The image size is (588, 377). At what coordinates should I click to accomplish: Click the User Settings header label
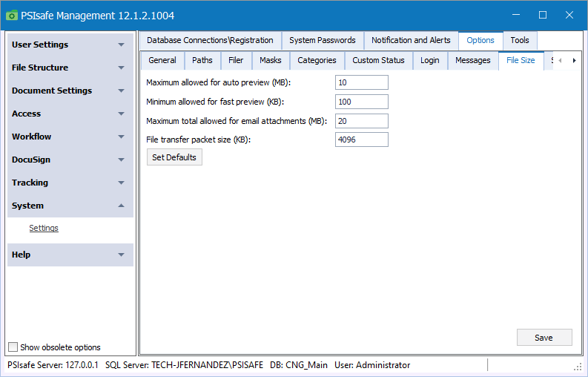[x=40, y=45]
